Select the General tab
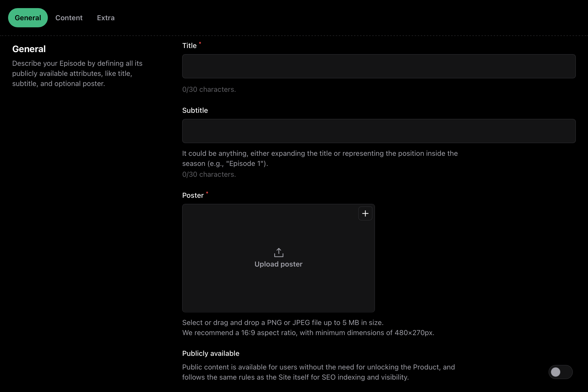Image resolution: width=588 pixels, height=392 pixels. (28, 17)
